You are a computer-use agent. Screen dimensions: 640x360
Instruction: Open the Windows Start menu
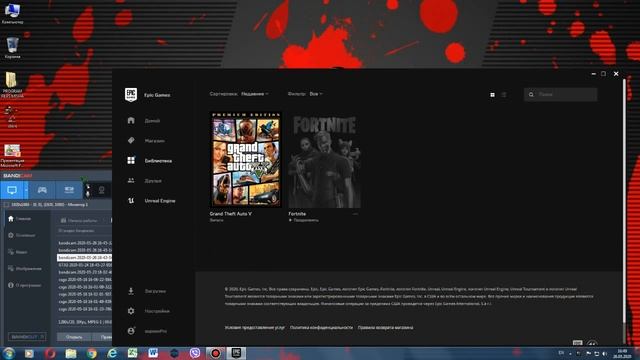(9, 353)
